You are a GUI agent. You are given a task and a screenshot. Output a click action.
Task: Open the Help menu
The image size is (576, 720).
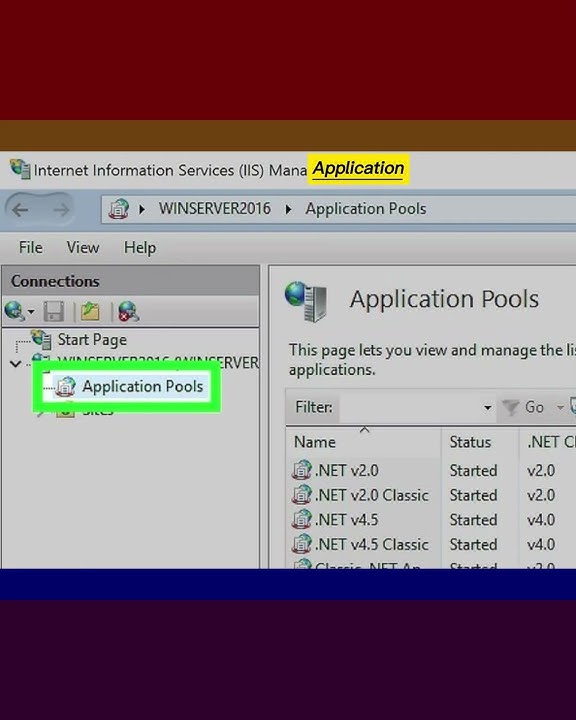(x=140, y=248)
